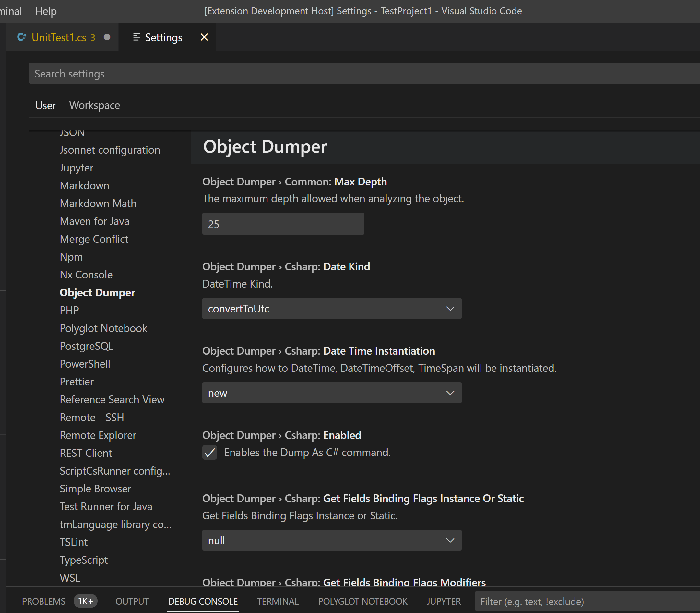Viewport: 700px width, 613px height.
Task: Disable the Dump As C# command checkbox
Action: pyautogui.click(x=209, y=452)
